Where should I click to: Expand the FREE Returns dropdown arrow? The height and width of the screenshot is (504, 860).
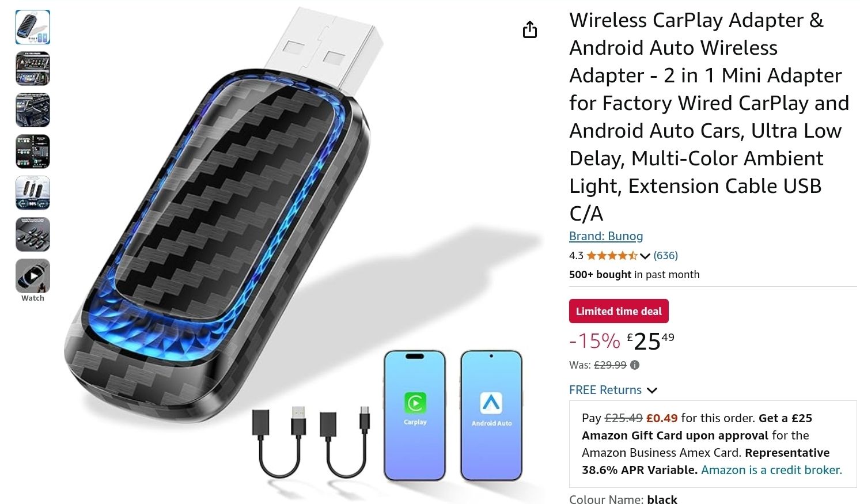pyautogui.click(x=652, y=391)
